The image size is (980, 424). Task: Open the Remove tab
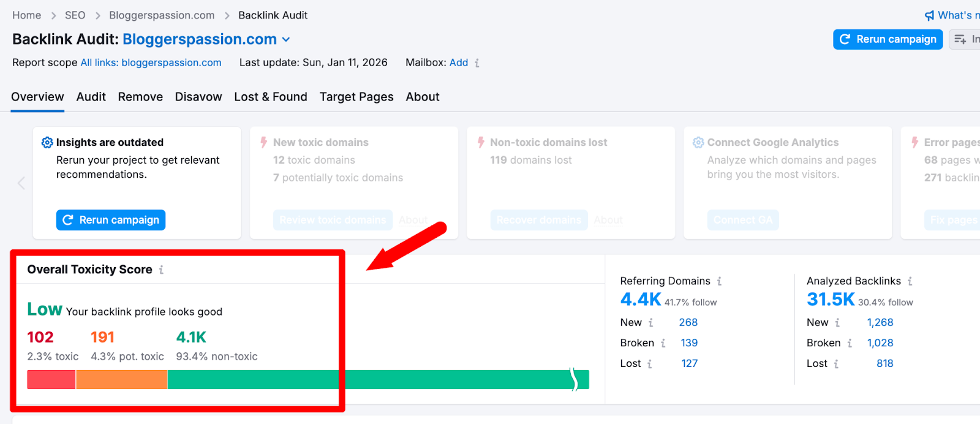(140, 97)
